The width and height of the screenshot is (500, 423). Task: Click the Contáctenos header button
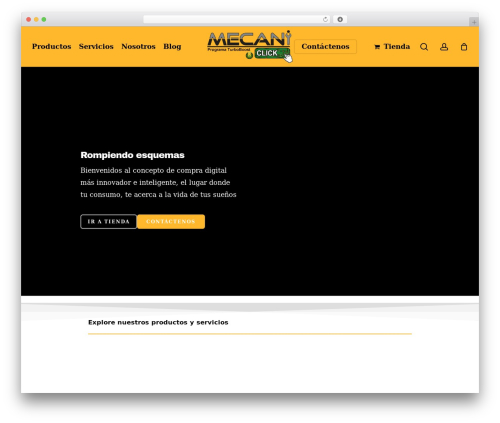click(x=325, y=46)
